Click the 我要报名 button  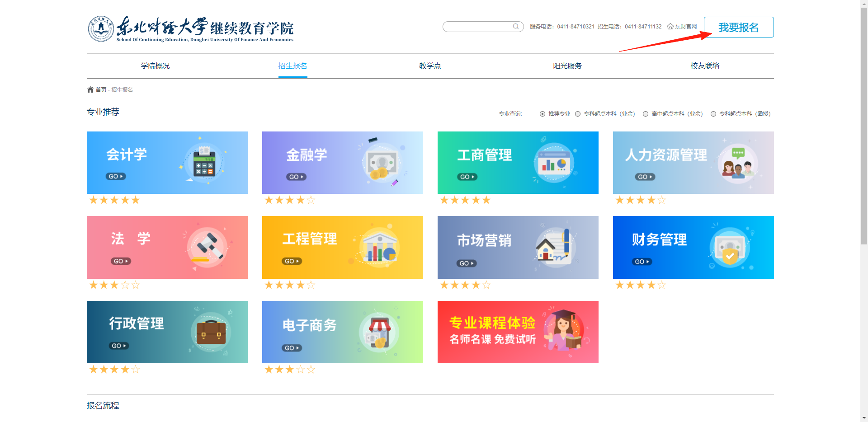[x=739, y=27]
